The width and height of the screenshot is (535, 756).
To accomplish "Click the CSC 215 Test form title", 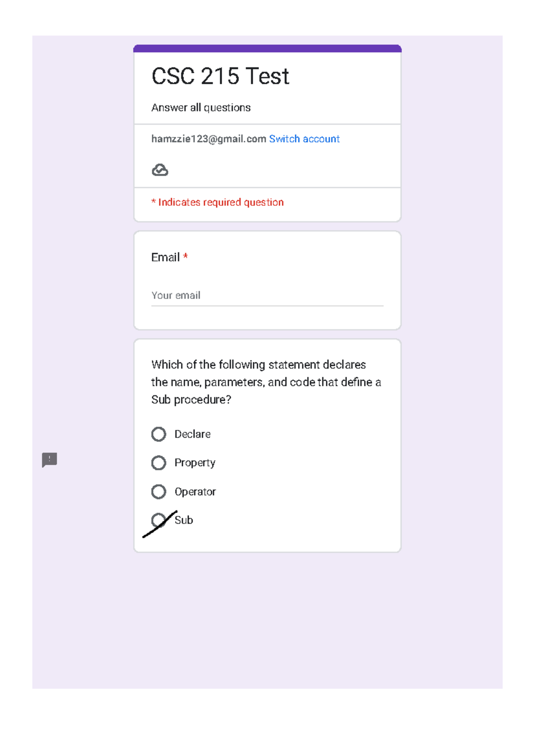I will (x=220, y=76).
